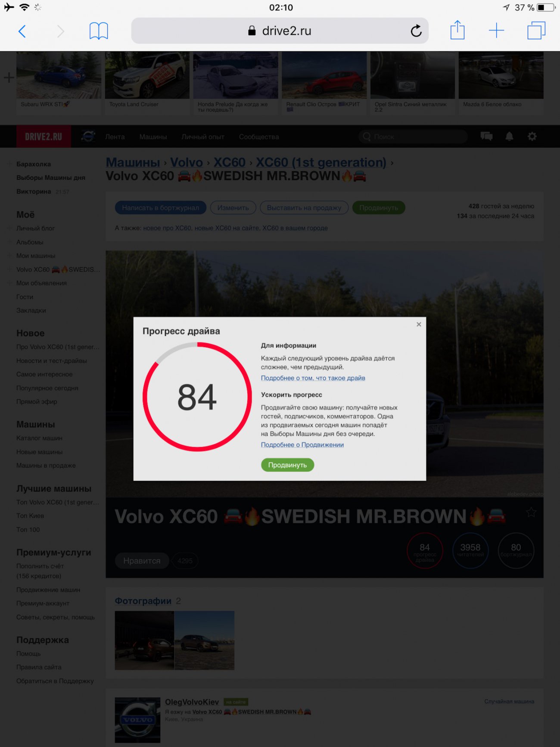This screenshot has width=560, height=747.
Task: Click Изменить button
Action: coord(233,208)
